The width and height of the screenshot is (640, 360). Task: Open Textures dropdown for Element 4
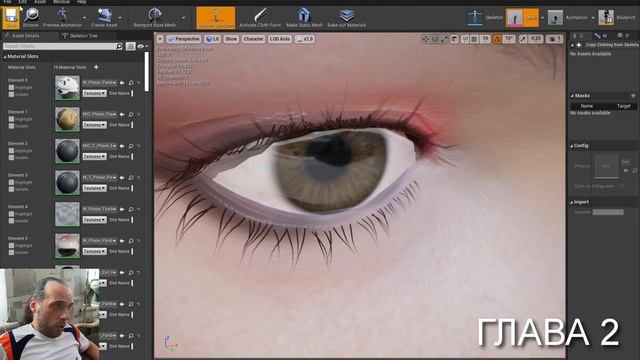[94, 220]
